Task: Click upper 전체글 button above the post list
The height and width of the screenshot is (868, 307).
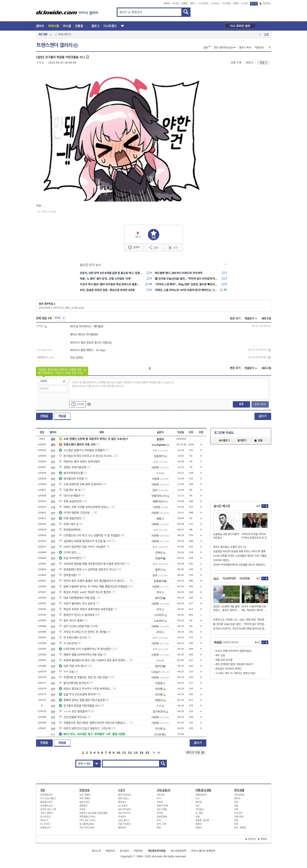Action: pos(44,416)
